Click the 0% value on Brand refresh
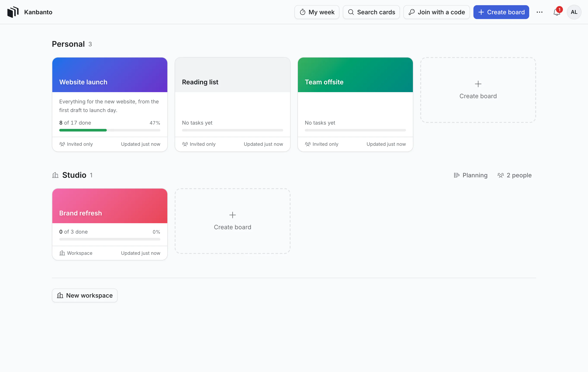This screenshot has width=588, height=372. pyautogui.click(x=156, y=232)
